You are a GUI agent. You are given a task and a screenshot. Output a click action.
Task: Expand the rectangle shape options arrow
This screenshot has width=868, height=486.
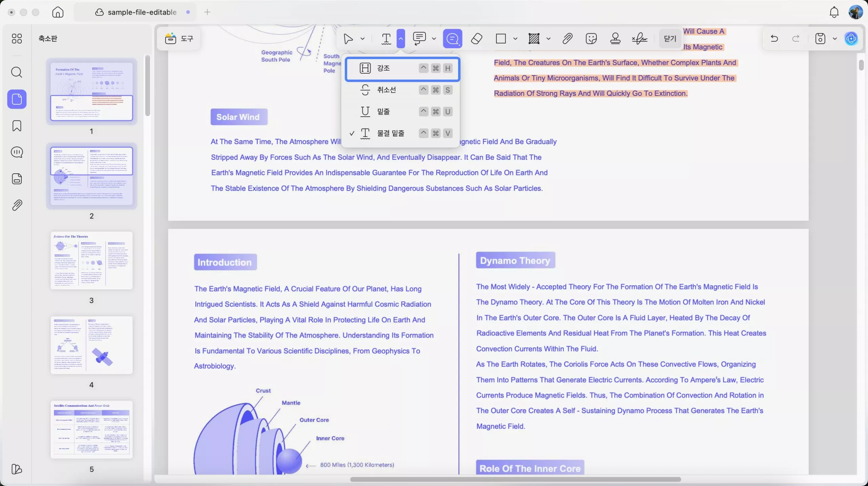click(x=515, y=39)
